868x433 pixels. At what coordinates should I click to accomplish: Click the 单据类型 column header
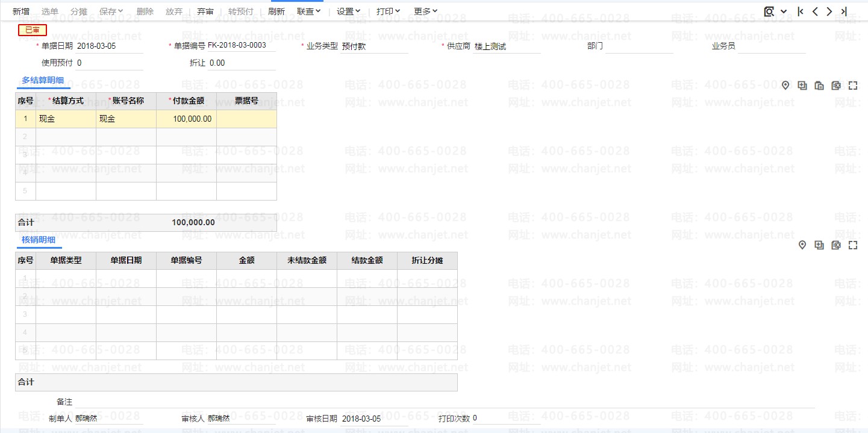pos(66,261)
